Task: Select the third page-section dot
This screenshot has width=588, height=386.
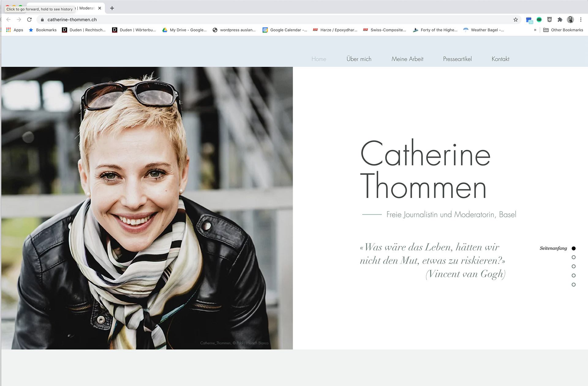Action: click(x=574, y=266)
